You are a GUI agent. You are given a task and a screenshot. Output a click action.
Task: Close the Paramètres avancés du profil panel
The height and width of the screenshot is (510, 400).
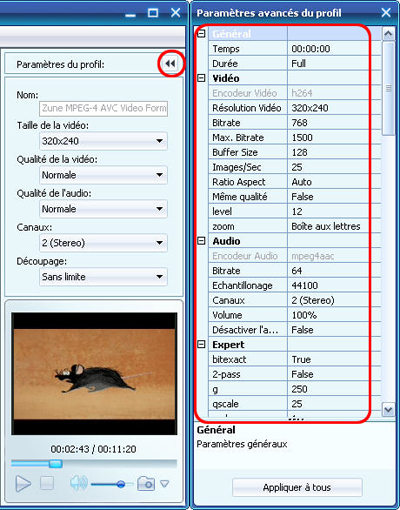[386, 13]
